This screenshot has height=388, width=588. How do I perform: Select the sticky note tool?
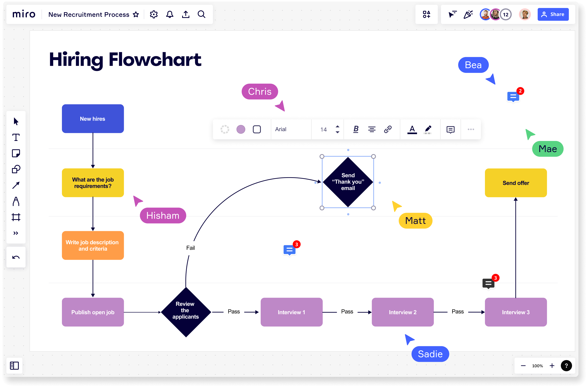[x=16, y=153]
